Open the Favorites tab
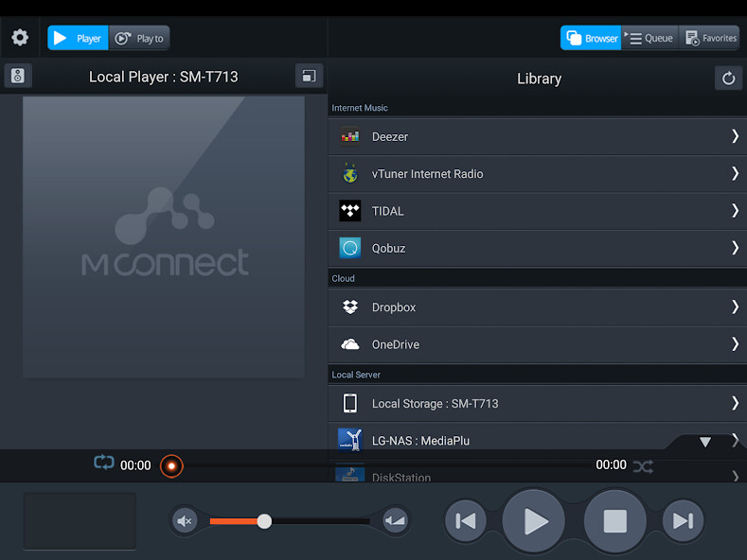The image size is (747, 560). [x=710, y=38]
